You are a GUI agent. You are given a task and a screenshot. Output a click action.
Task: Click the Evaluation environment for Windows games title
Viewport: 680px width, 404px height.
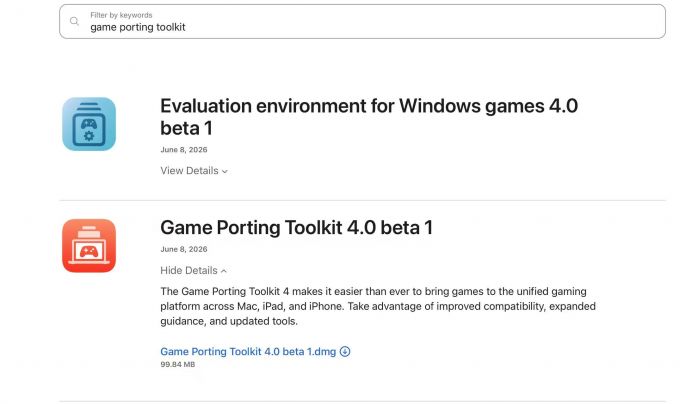click(369, 117)
